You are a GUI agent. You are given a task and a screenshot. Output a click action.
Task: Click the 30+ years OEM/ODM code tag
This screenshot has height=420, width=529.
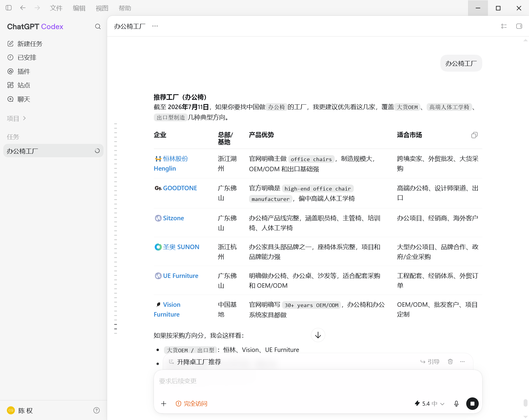tap(312, 305)
